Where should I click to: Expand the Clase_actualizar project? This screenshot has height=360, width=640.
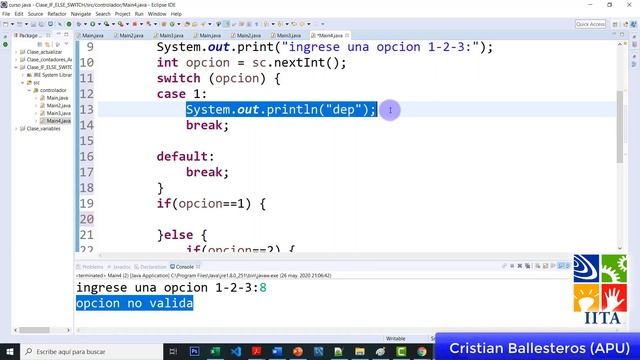[16, 52]
